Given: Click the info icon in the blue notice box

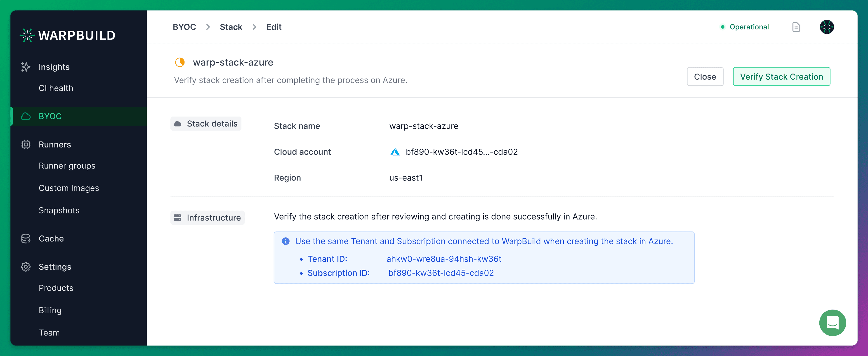Looking at the screenshot, I should tap(286, 241).
